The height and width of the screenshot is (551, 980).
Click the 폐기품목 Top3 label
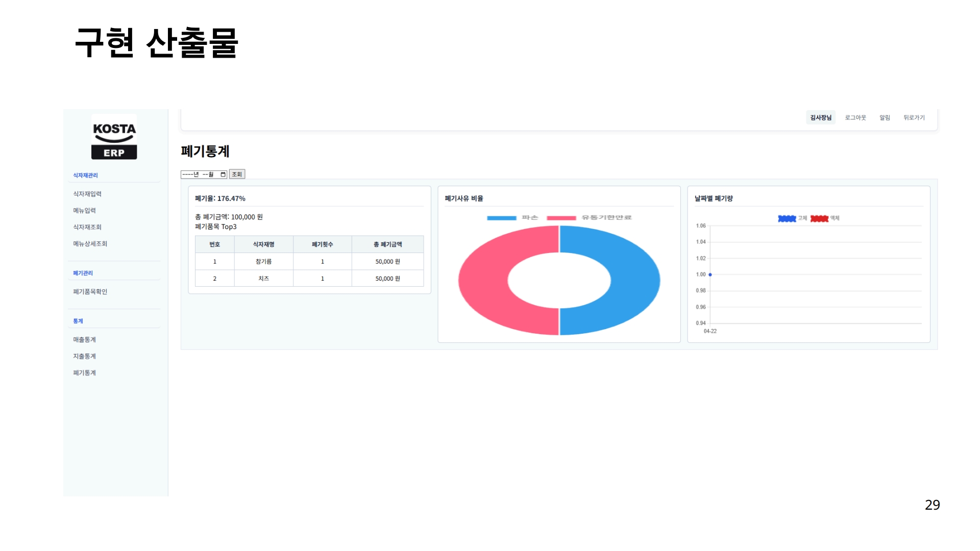(x=216, y=227)
